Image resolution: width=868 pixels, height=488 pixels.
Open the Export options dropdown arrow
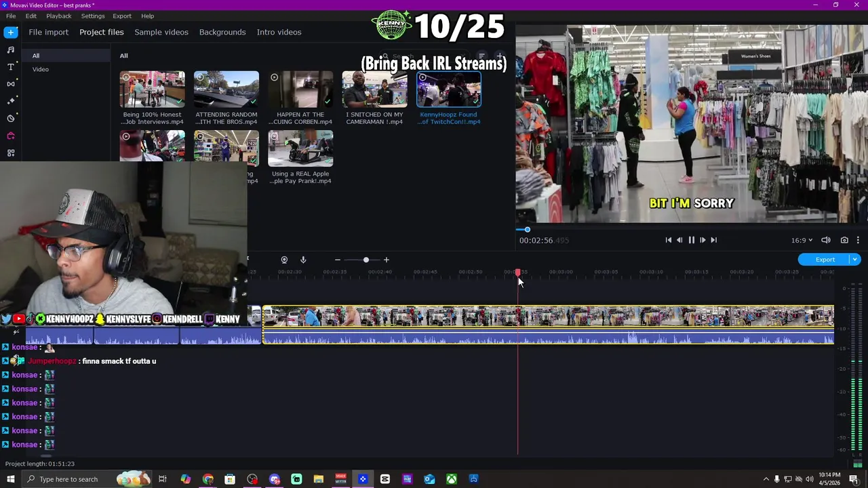(x=855, y=260)
